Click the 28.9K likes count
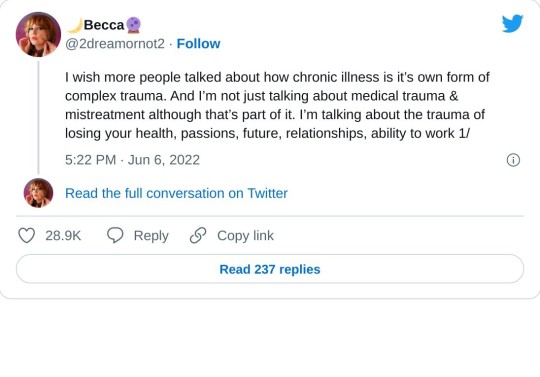540x377 pixels. click(x=63, y=236)
